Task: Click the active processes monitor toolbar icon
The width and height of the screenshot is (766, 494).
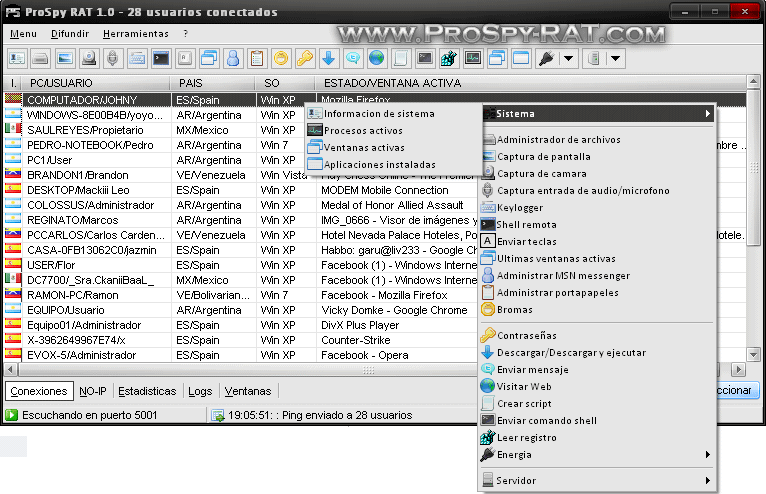Action: tap(473, 59)
